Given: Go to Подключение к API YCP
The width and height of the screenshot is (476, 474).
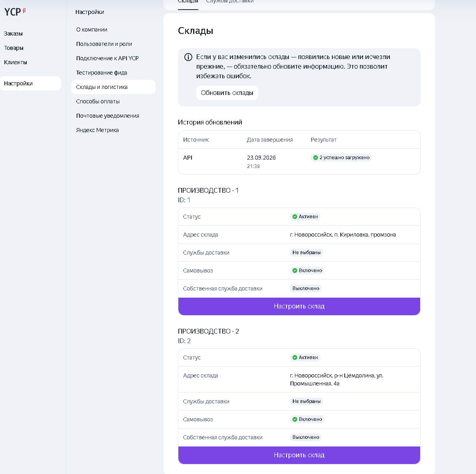Looking at the screenshot, I should point(107,58).
